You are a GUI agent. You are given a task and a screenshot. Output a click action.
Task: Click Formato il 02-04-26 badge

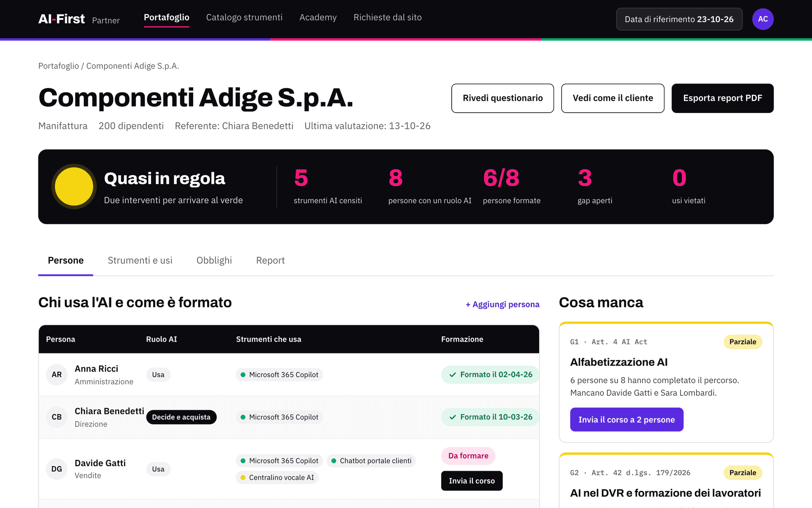pos(490,375)
